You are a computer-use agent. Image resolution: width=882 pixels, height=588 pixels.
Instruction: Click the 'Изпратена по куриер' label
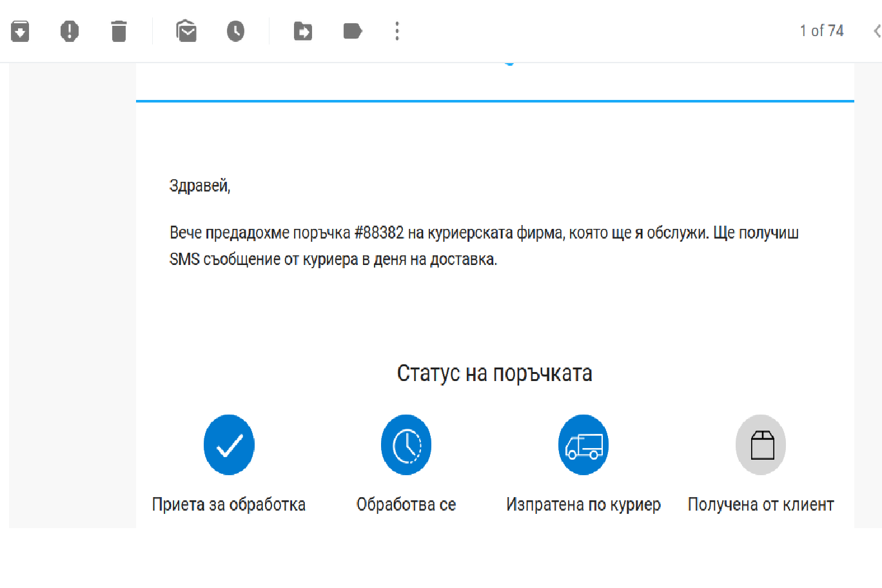583,504
